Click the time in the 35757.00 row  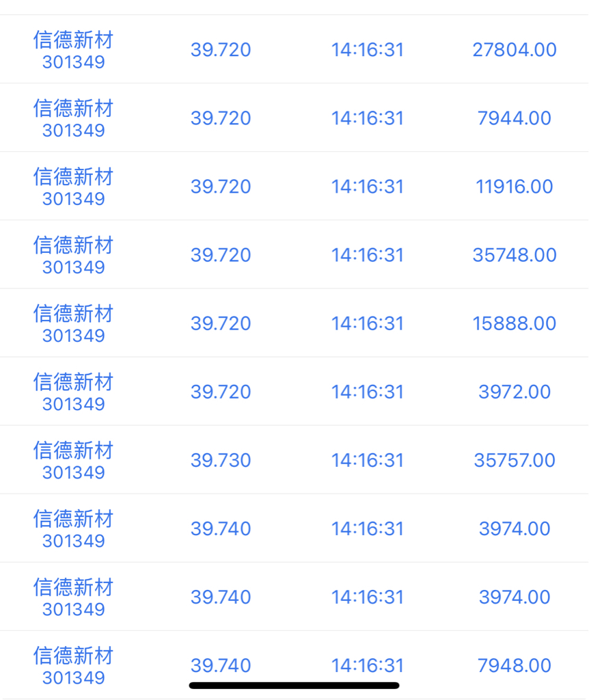[367, 460]
